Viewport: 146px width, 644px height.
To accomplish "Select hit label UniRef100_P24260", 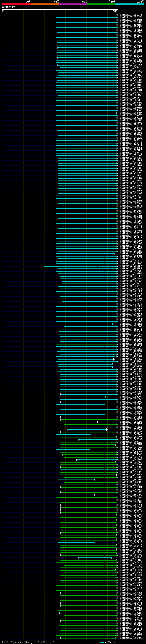I will [131, 361].
